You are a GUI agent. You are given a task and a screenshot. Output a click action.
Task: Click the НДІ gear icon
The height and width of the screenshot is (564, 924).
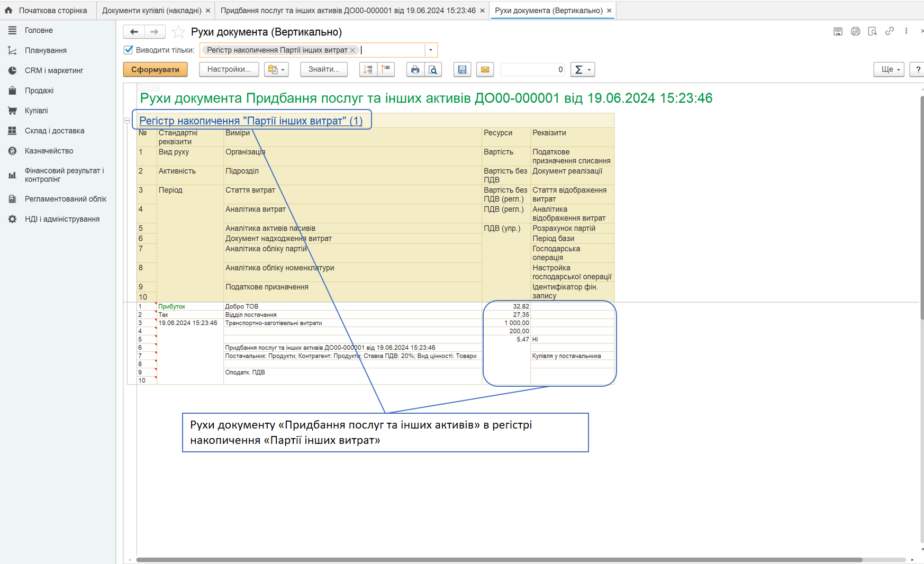(x=12, y=219)
